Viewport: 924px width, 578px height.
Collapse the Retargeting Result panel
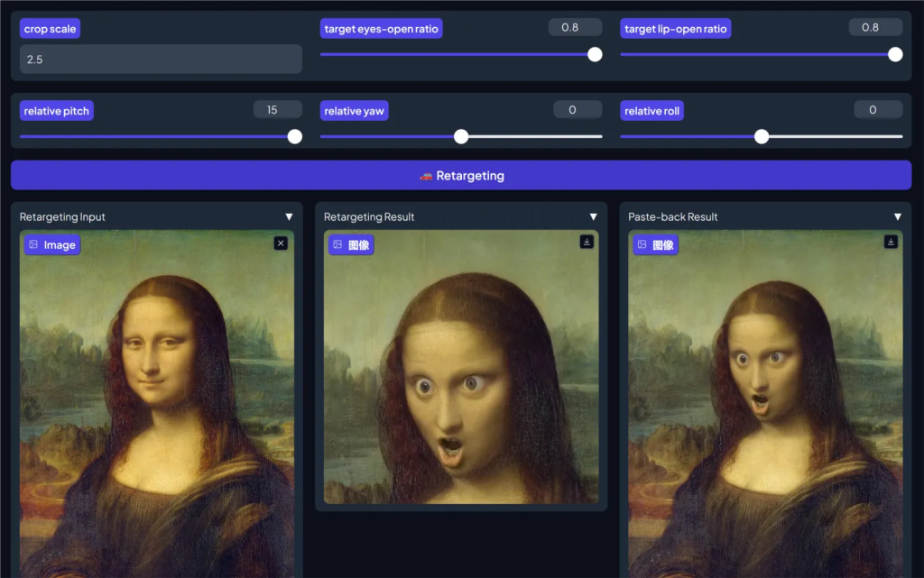click(x=594, y=216)
